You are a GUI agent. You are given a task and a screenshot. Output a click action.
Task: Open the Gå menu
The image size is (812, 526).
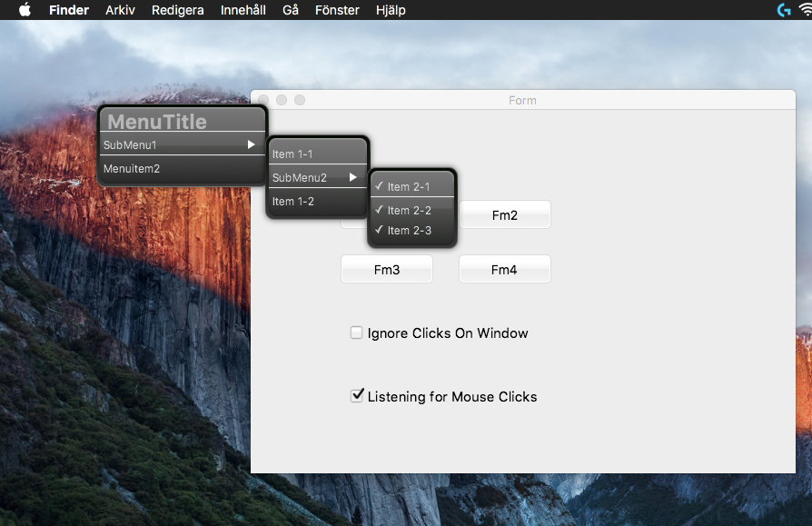[x=291, y=10]
